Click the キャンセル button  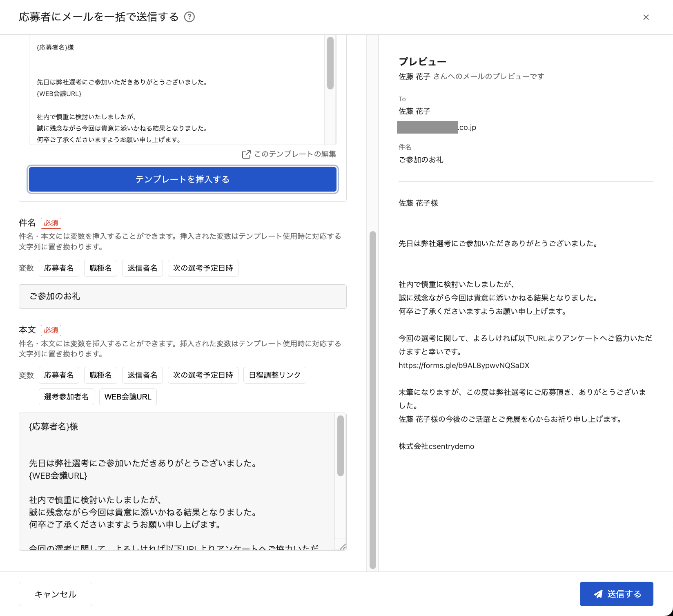coord(56,594)
